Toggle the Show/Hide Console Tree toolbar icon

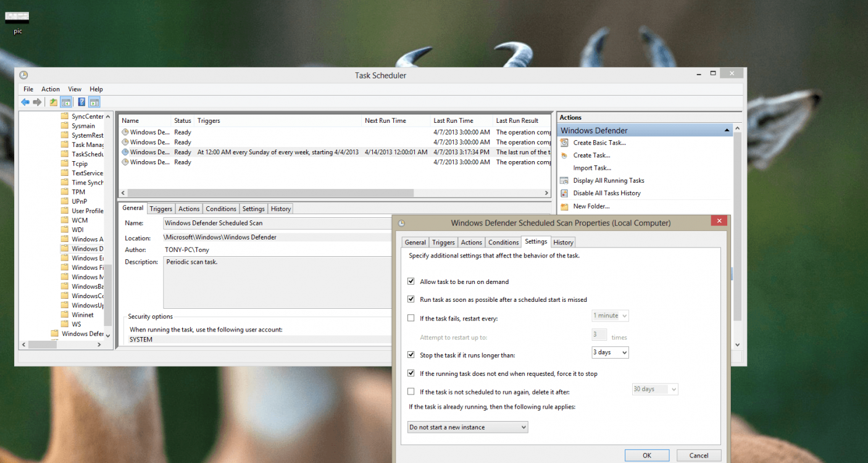(65, 102)
